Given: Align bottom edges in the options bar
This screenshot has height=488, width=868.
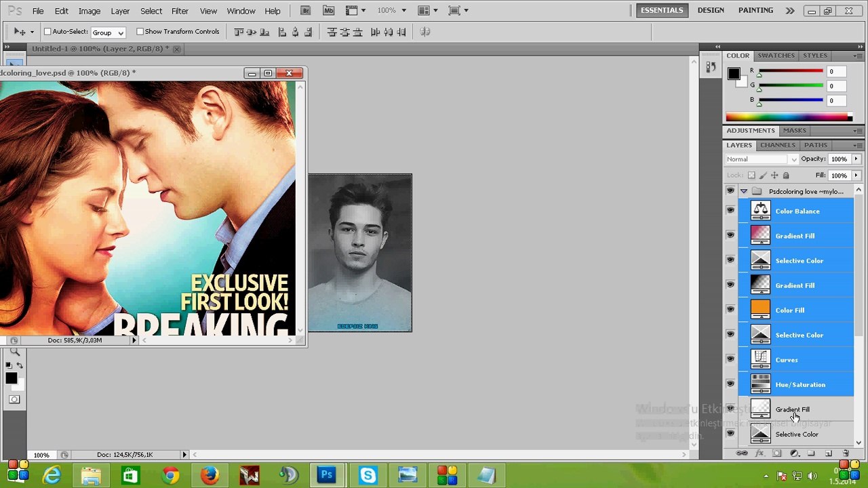Looking at the screenshot, I should (x=265, y=32).
